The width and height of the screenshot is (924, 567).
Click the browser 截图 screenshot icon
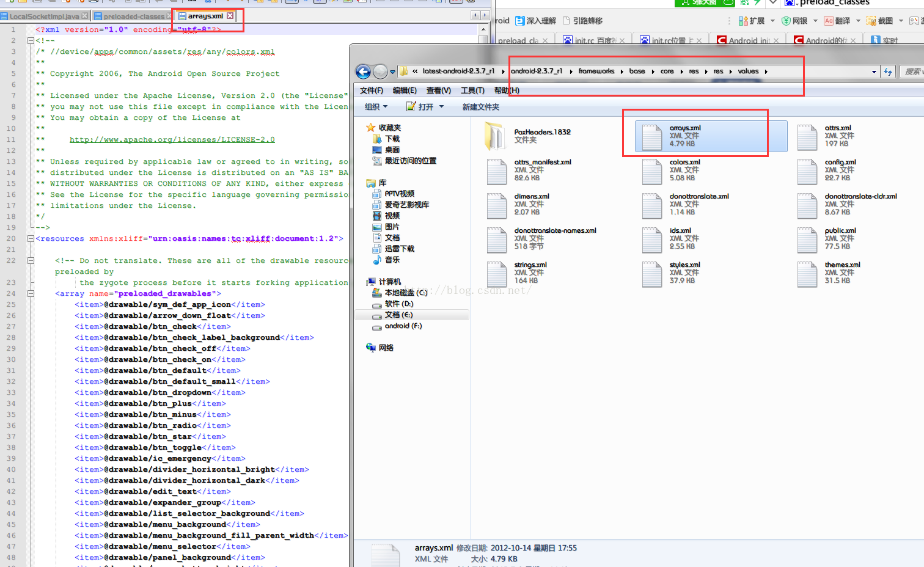click(x=871, y=21)
